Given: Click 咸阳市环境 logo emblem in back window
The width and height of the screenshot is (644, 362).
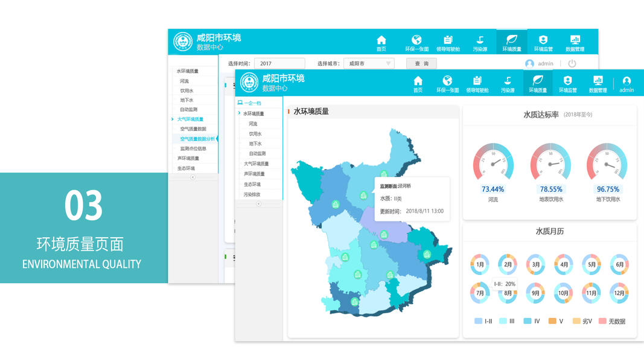Looking at the screenshot, I should pos(183,42).
